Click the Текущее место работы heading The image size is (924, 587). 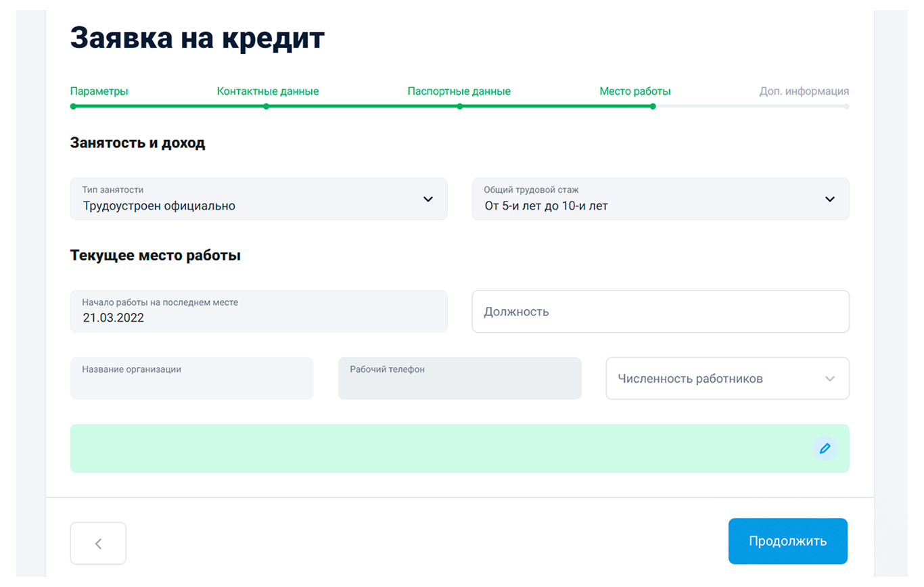tap(156, 256)
